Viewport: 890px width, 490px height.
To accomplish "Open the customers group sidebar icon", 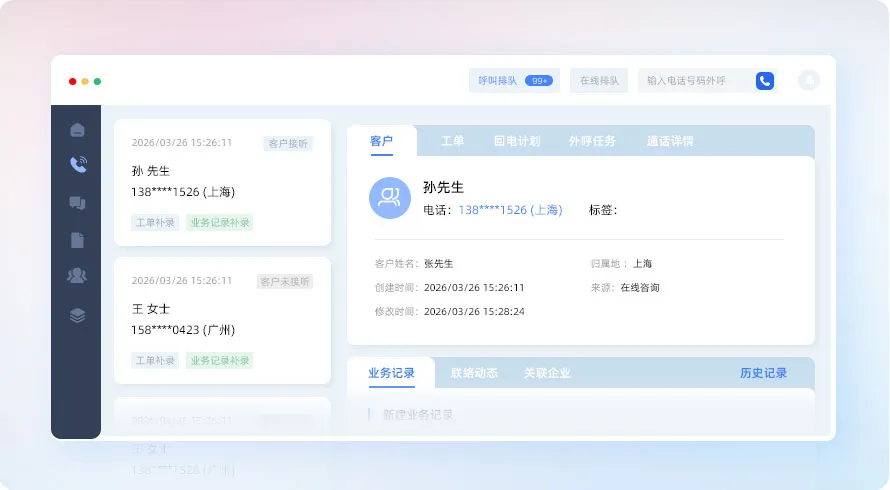I will pyautogui.click(x=77, y=276).
